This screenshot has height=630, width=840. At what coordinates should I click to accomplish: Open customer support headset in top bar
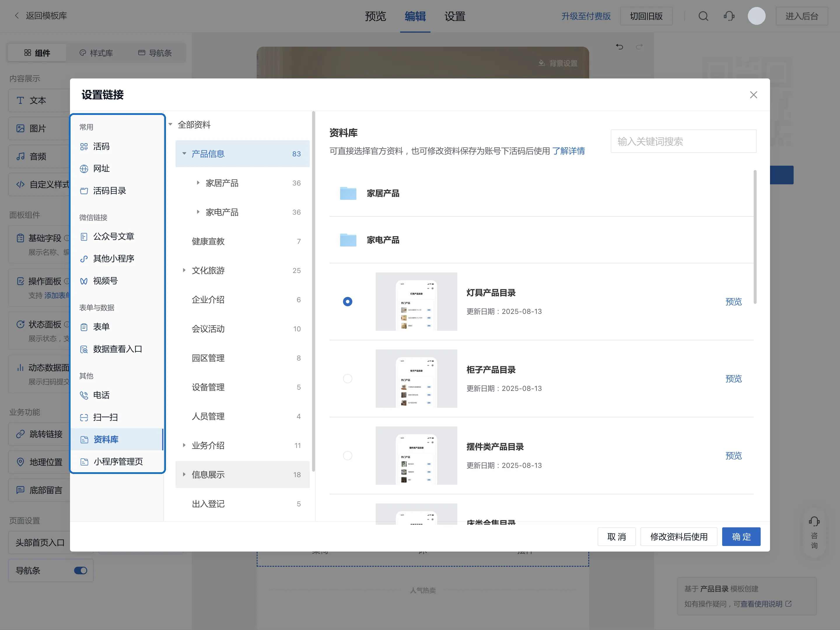pos(729,16)
